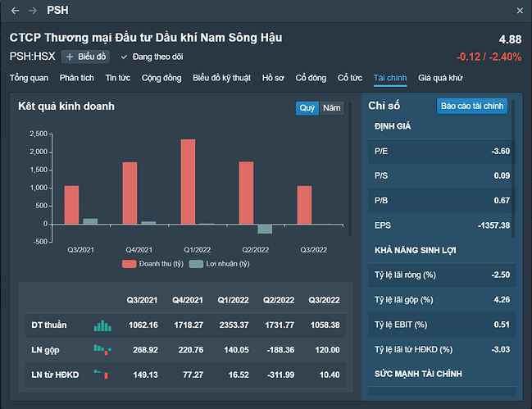Click the Q4/2021 revenue bar

(x=130, y=193)
